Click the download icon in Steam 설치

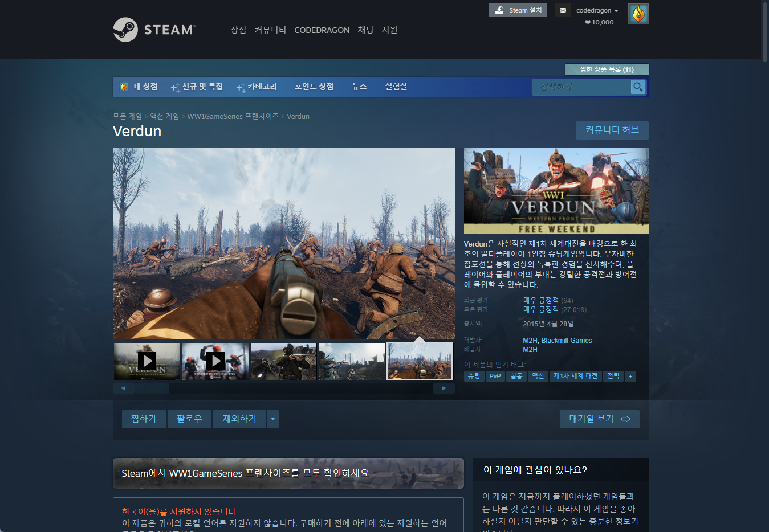coord(499,10)
